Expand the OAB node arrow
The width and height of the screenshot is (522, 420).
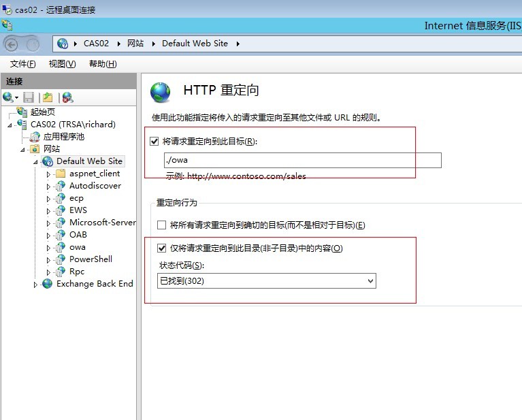coord(48,236)
